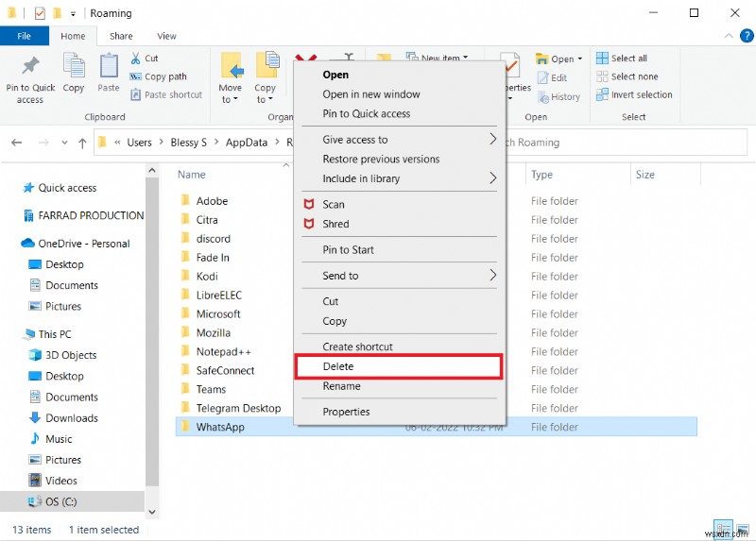This screenshot has width=756, height=541.
Task: Choose Delete in the context menu
Action: coord(399,366)
